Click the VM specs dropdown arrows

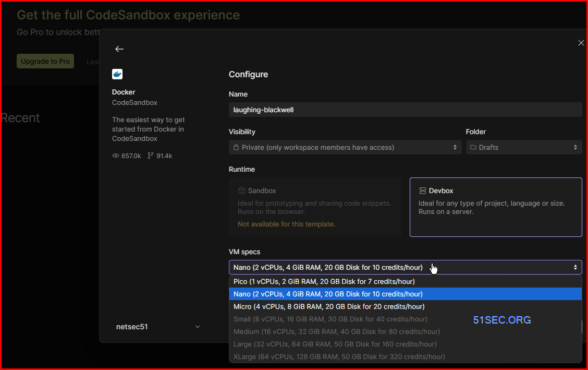575,267
